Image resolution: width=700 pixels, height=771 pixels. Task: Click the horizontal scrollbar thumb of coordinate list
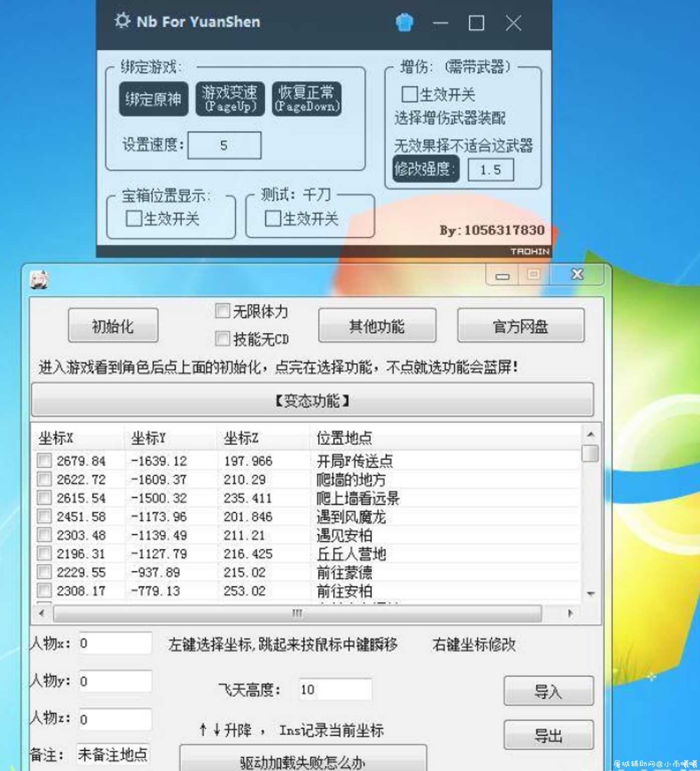coord(297,613)
